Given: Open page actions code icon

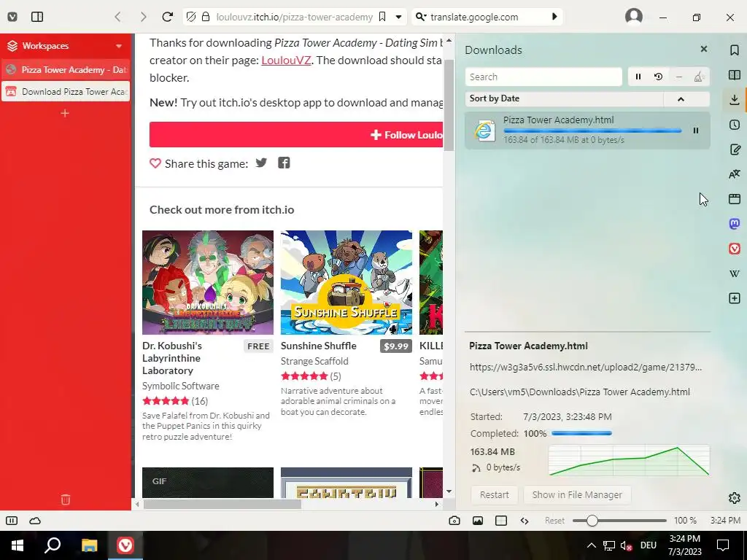Looking at the screenshot, I should (525, 521).
